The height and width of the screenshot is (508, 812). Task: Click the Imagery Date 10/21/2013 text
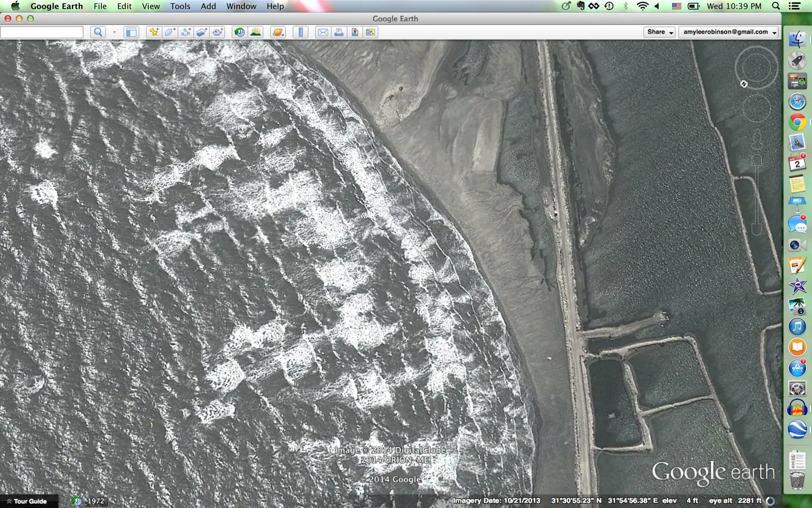tap(496, 500)
